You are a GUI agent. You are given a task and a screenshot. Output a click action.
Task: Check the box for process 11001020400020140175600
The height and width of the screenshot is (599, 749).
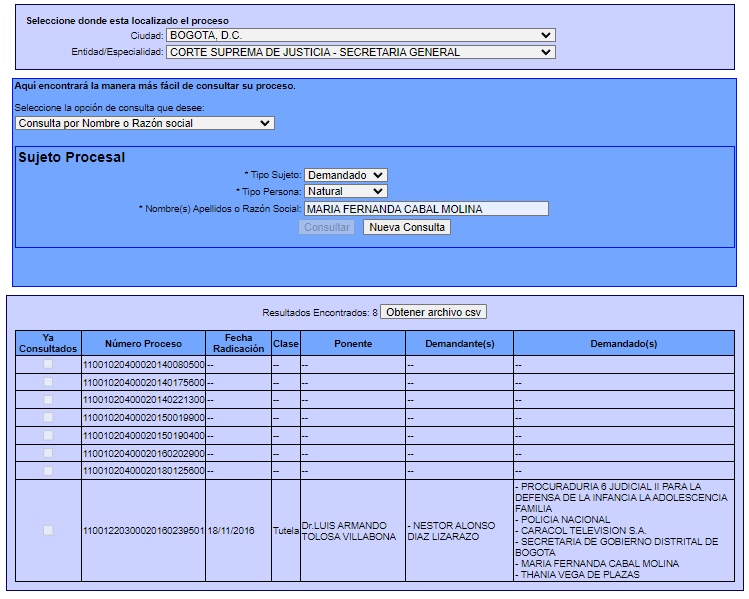pyautogui.click(x=48, y=382)
